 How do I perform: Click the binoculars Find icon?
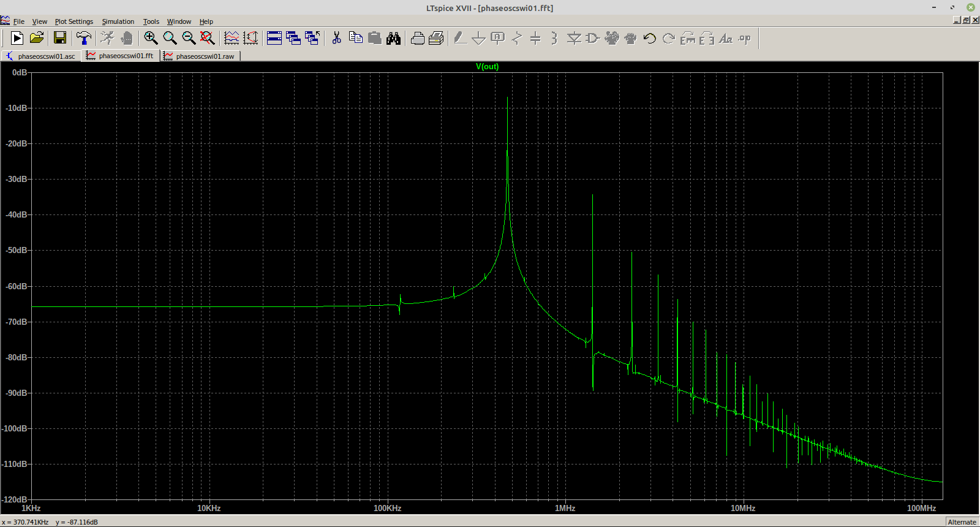point(393,38)
